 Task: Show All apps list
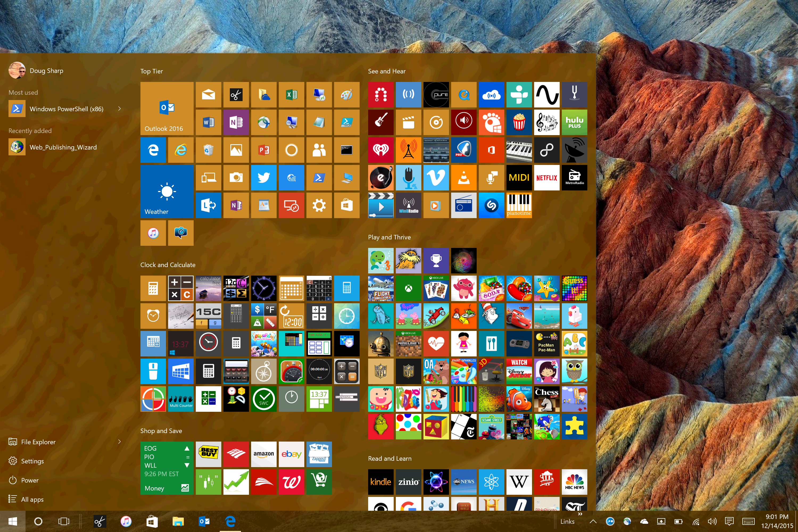click(x=26, y=499)
